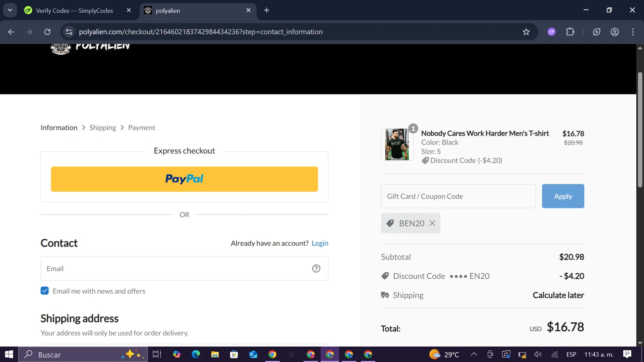
Task: Click the Login link
Action: 320,243
